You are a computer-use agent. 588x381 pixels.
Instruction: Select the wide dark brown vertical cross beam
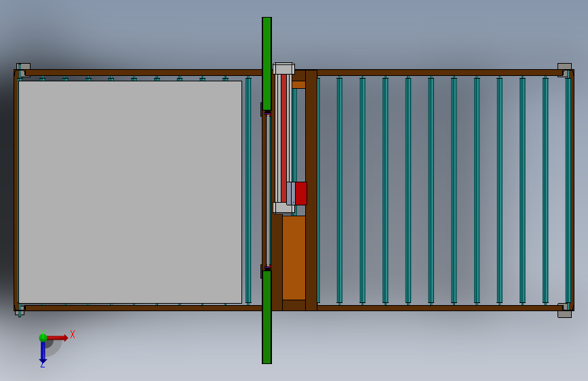(x=311, y=190)
